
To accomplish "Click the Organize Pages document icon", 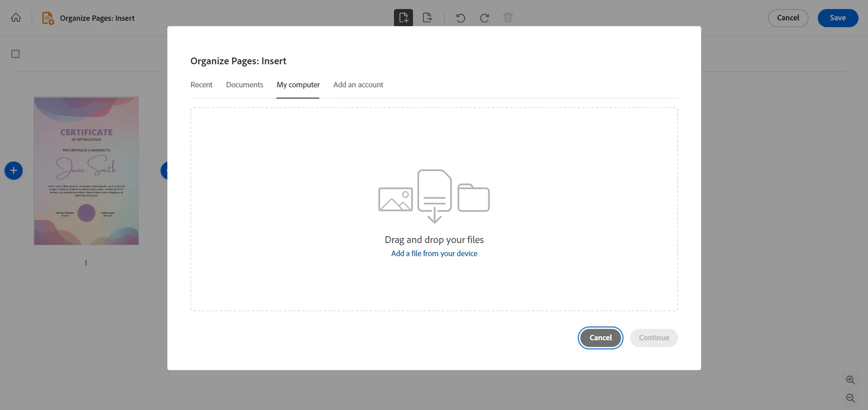I will pos(47,18).
